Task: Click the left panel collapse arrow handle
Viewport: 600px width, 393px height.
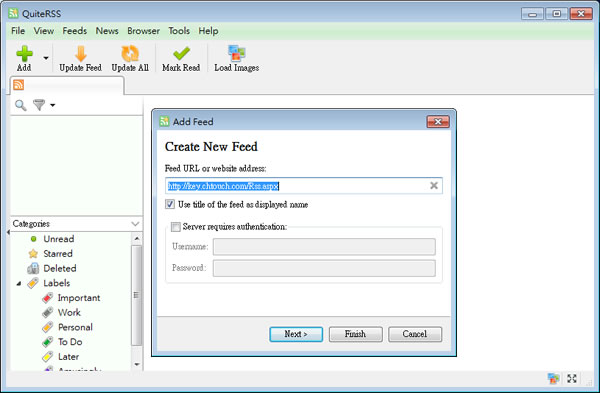Action: coord(8,232)
